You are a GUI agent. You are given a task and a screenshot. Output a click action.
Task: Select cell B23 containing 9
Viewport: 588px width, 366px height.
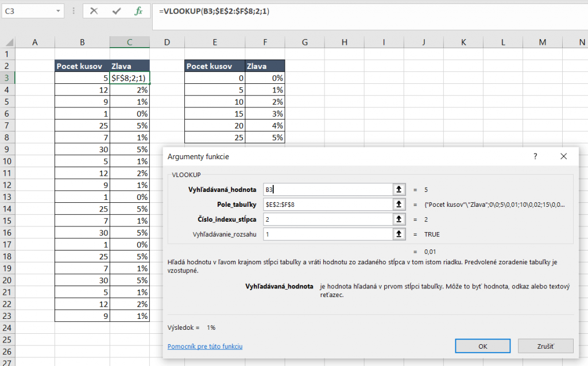pyautogui.click(x=82, y=315)
